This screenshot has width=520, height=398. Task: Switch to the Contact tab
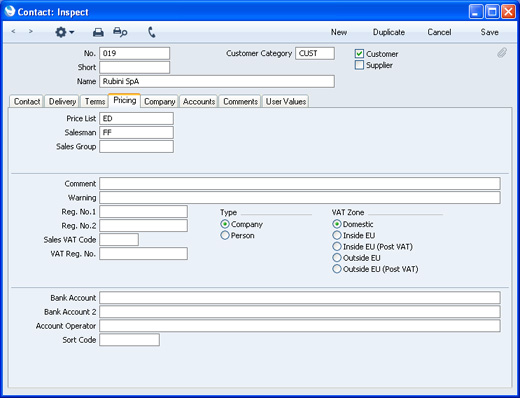(27, 101)
